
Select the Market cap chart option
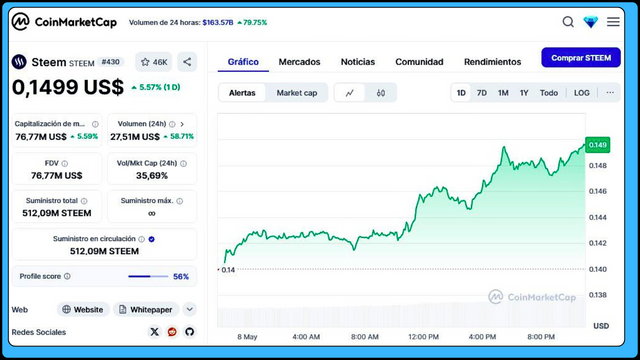297,93
